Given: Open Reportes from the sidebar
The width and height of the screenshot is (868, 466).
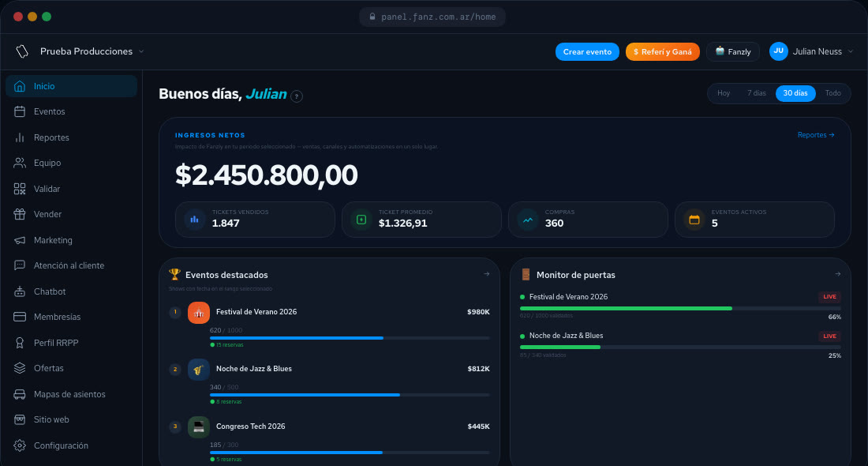Looking at the screenshot, I should coord(51,137).
